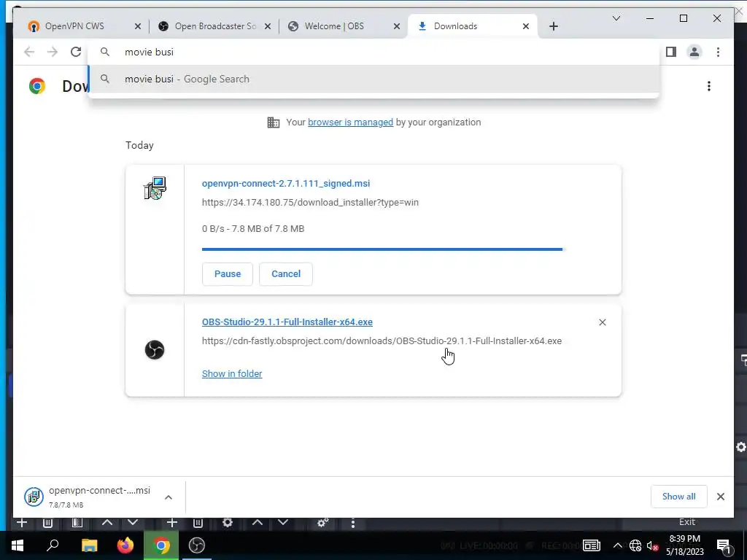Viewport: 747px width, 560px height.
Task: Click the address bar text 'movie busi'
Action: pyautogui.click(x=149, y=52)
